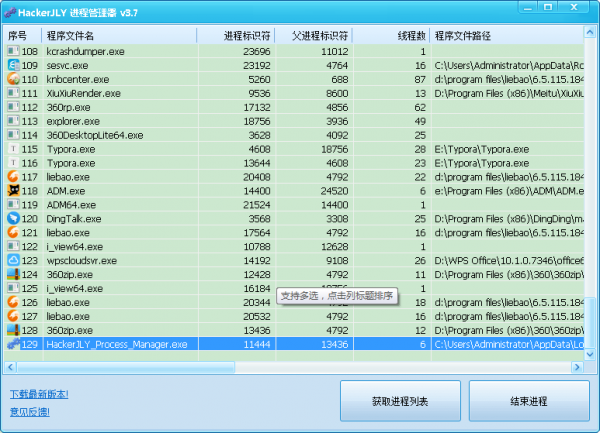
Task: Click parent PID value 24520
Action: point(334,191)
